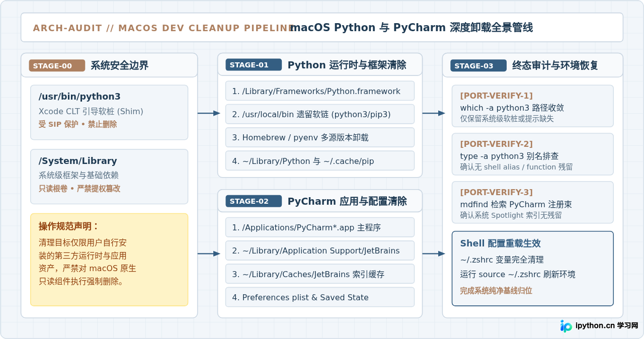Click the [PORT-VERIFY-2] label

point(497,144)
